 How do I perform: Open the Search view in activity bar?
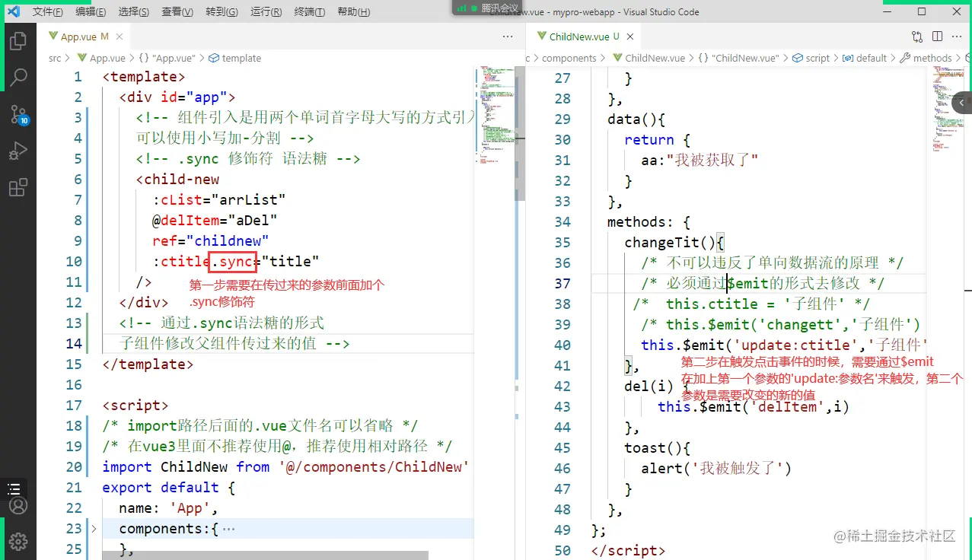pos(18,77)
